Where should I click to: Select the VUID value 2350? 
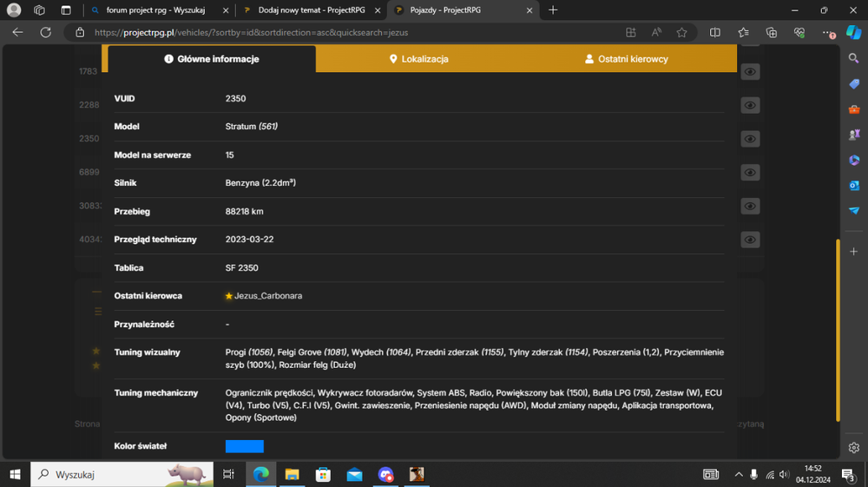tap(235, 98)
